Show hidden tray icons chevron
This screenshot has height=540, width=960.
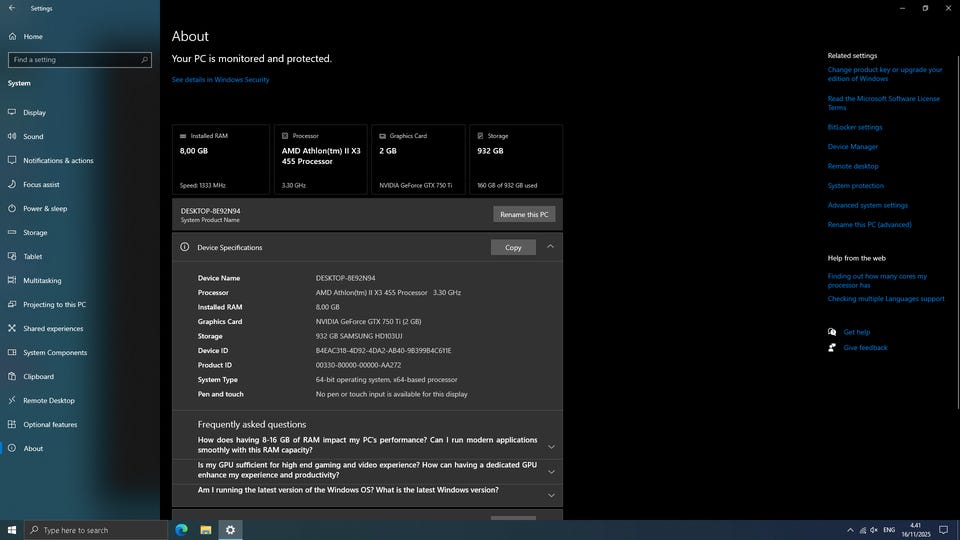coord(850,530)
